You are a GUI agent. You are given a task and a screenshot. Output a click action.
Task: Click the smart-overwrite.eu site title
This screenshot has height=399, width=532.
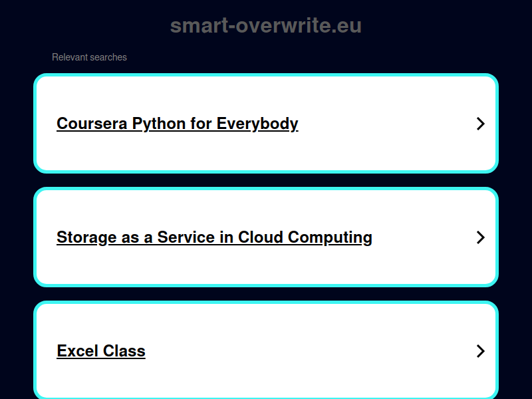click(x=266, y=26)
